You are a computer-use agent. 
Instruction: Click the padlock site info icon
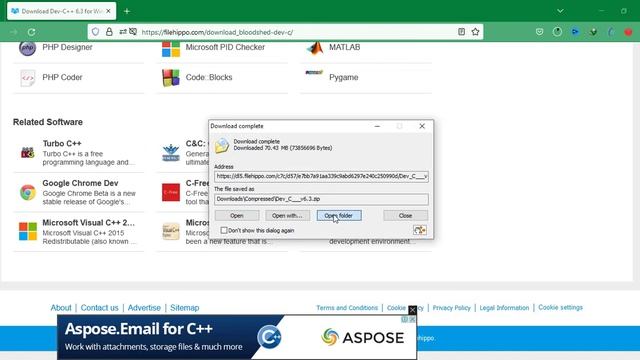coord(109,32)
